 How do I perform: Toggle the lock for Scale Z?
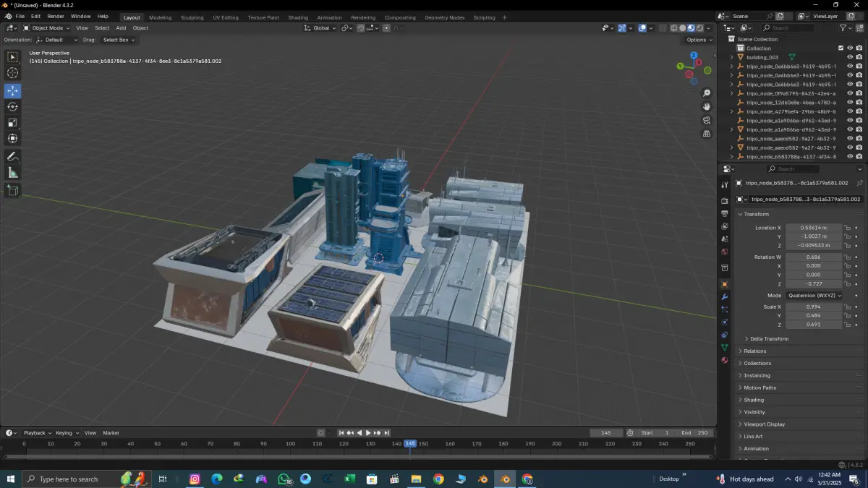click(x=847, y=325)
